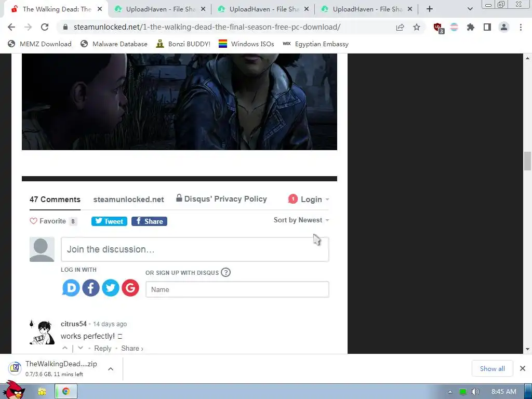Open the Egyptian Embassy bookmark
Viewport: 532px width, 399px height.
(315, 44)
